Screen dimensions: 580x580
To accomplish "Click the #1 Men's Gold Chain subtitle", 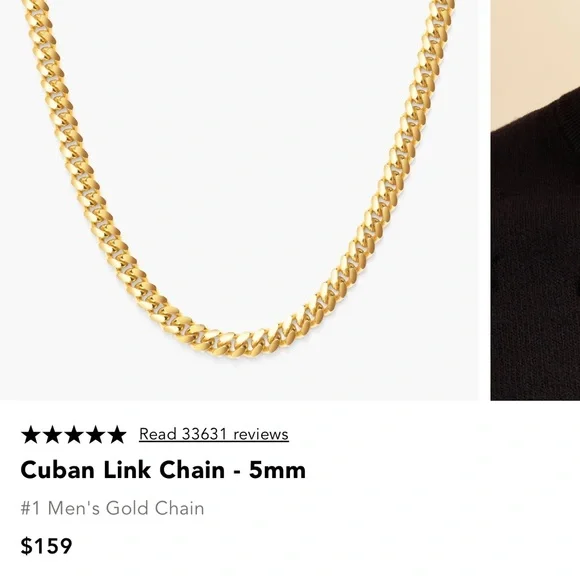I will click(x=112, y=508).
